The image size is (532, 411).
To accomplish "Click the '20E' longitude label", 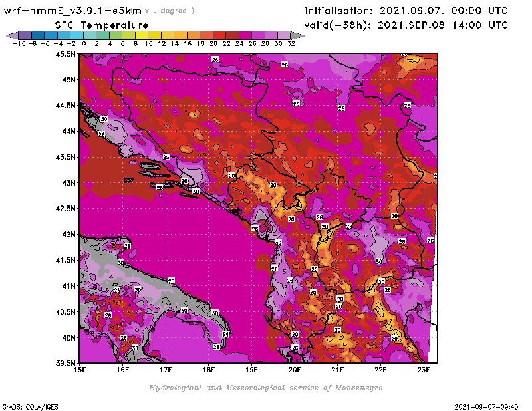I will 295,370.
